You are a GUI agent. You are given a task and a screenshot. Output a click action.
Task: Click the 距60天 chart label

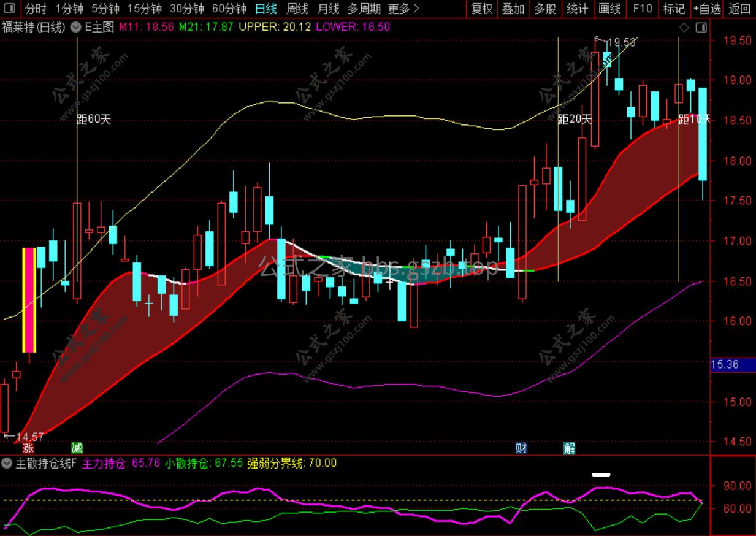click(x=94, y=120)
